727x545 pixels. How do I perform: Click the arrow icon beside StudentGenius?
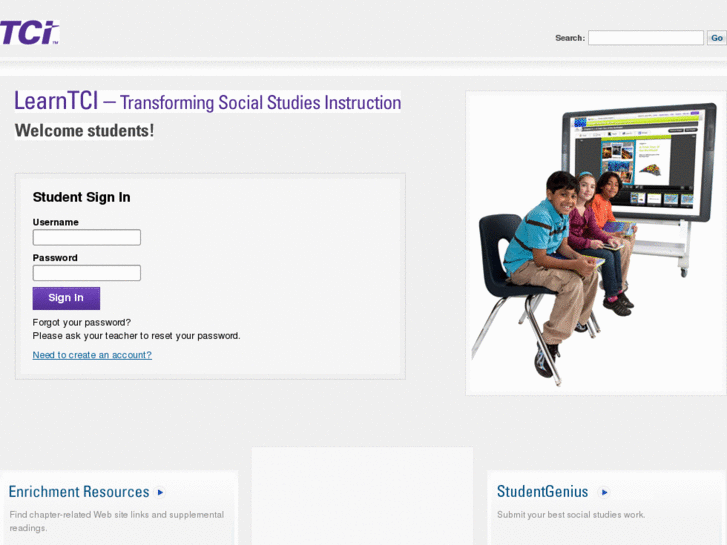click(604, 492)
